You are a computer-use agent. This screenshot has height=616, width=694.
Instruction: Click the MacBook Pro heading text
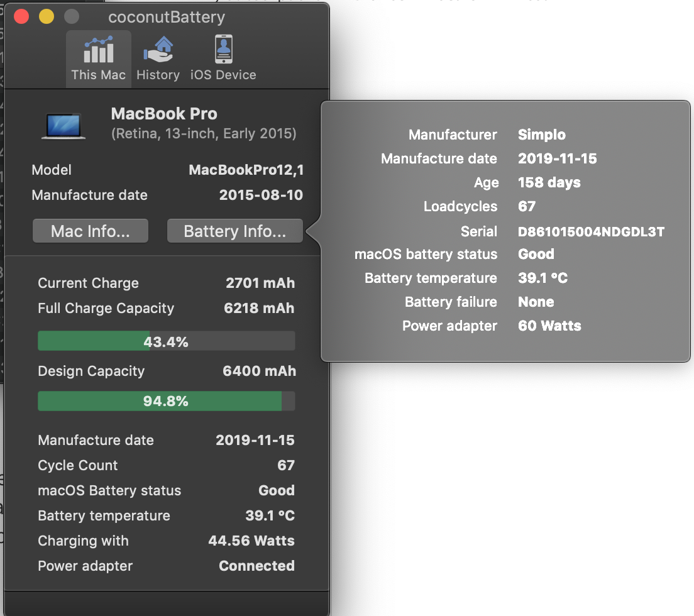click(x=164, y=114)
